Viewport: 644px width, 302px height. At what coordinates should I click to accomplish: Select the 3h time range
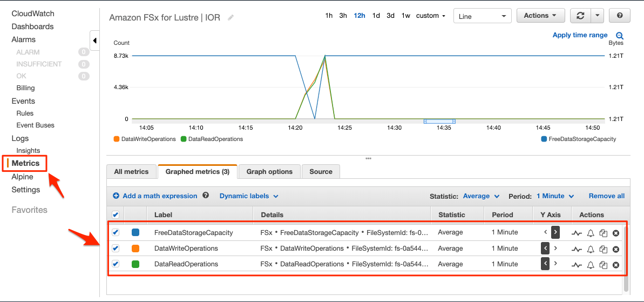click(343, 16)
